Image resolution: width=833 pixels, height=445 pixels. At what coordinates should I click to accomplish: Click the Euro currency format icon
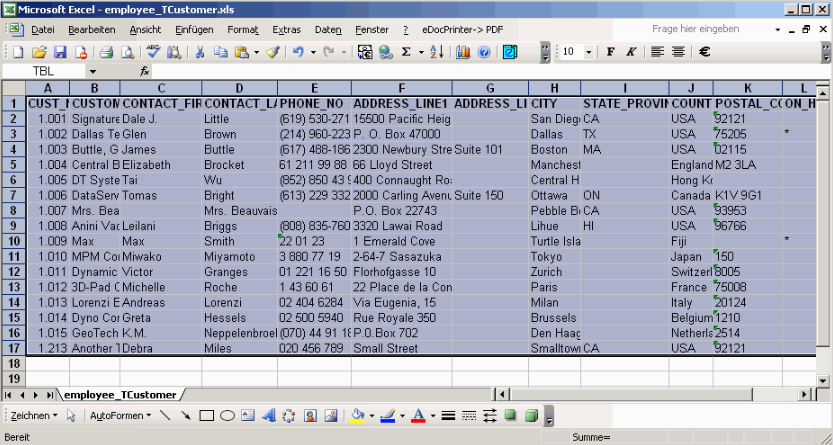pyautogui.click(x=705, y=51)
